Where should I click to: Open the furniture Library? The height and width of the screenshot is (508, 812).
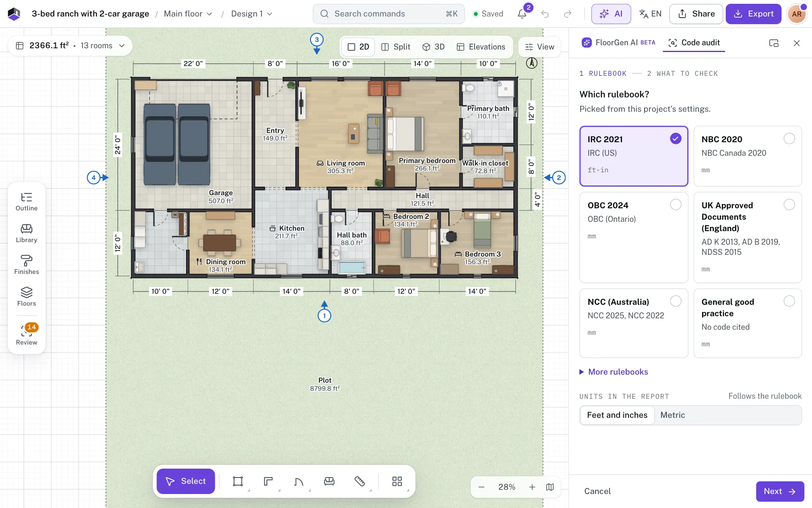(x=27, y=234)
